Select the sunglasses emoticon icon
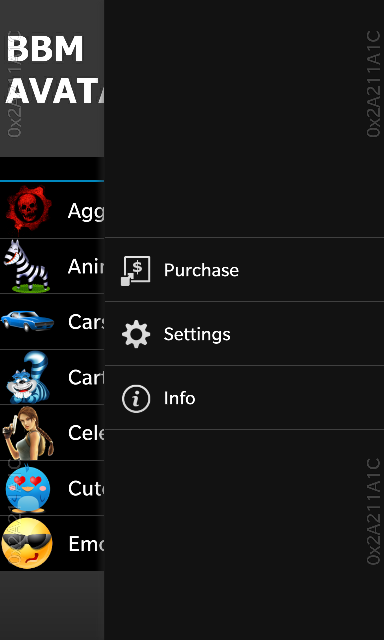 27,544
